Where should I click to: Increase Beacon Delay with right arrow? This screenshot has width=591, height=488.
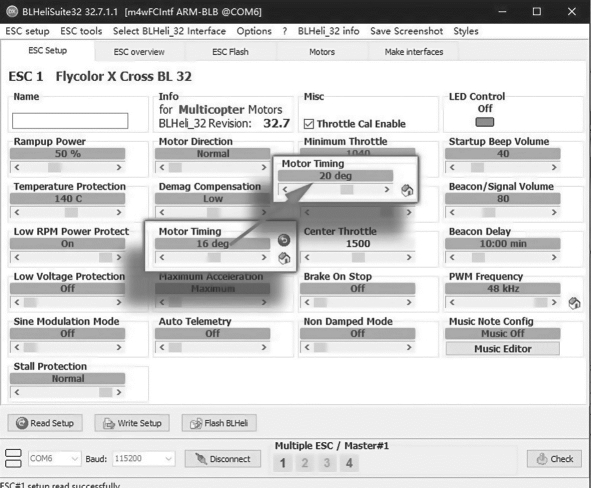tap(554, 257)
